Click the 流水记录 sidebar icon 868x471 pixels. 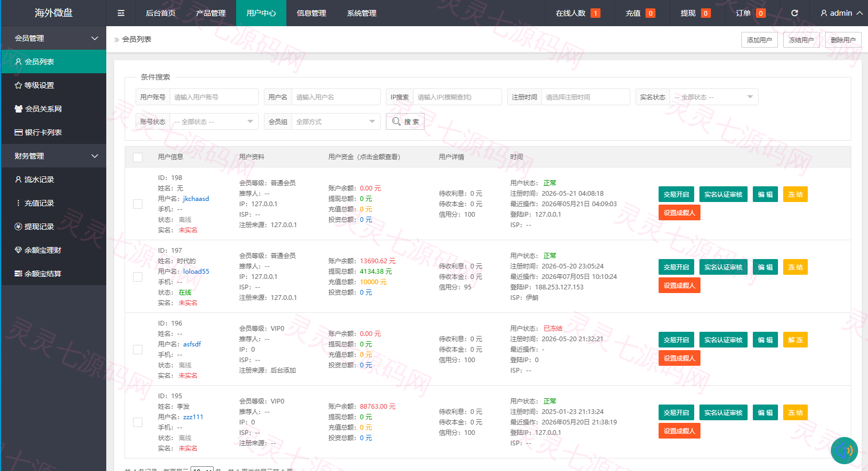pyautogui.click(x=18, y=180)
